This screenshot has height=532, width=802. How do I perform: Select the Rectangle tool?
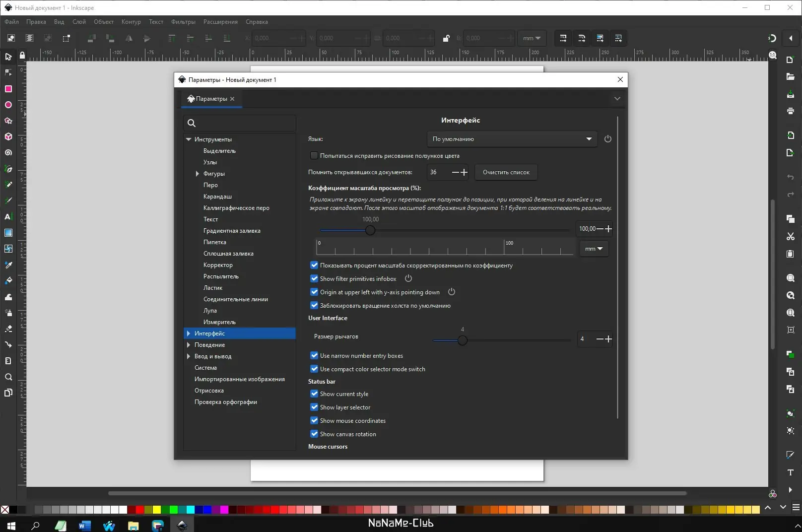[8, 89]
